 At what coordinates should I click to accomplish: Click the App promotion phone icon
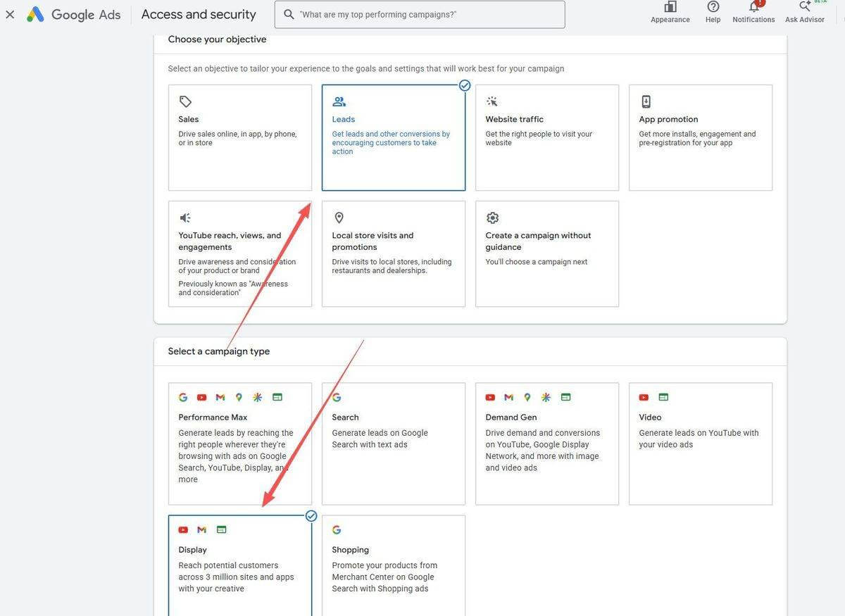coord(646,101)
